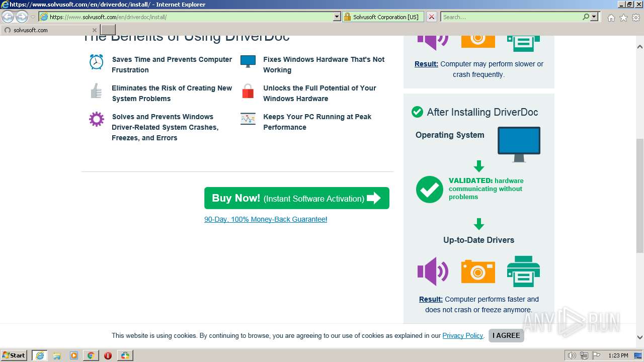
Task: Click the green printer icon under Up-to-Date Drivers
Action: tap(524, 271)
